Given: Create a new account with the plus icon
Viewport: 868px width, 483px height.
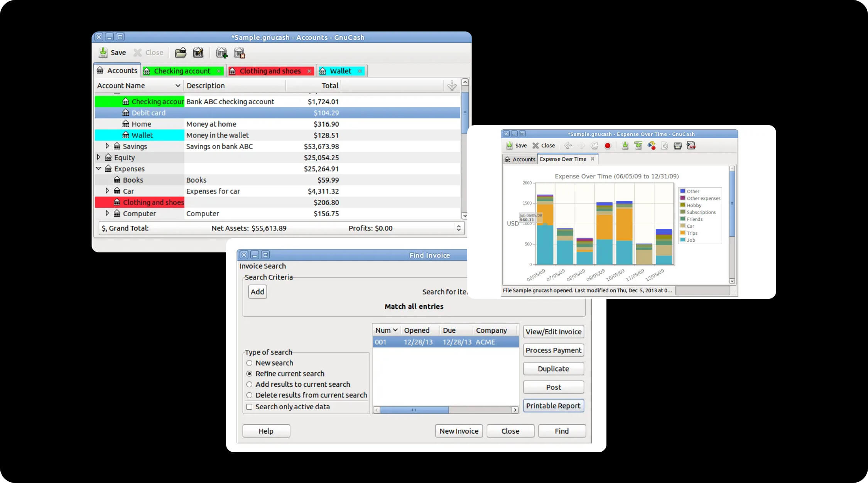Looking at the screenshot, I should point(222,53).
